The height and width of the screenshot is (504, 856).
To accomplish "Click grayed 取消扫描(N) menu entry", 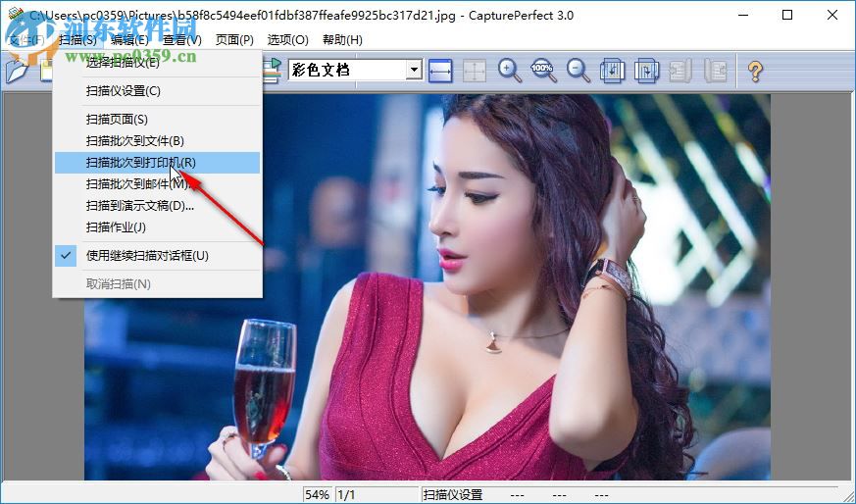I will point(157,284).
